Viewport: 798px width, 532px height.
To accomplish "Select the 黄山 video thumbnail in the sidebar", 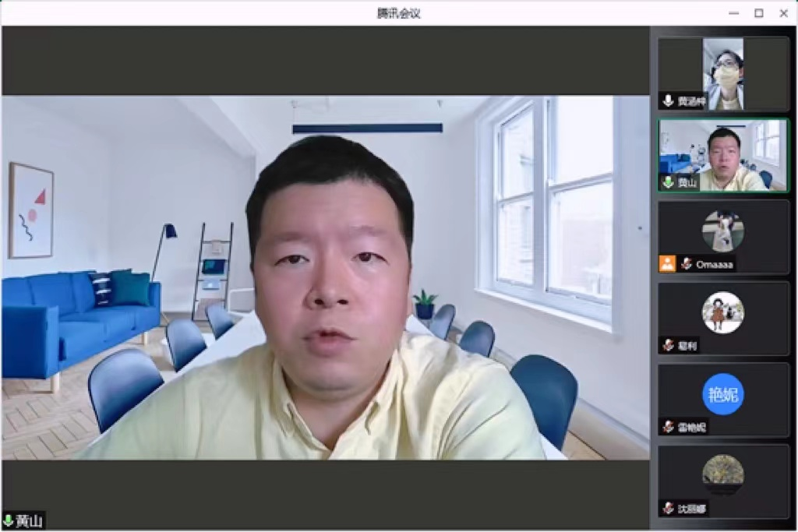I will click(x=722, y=154).
